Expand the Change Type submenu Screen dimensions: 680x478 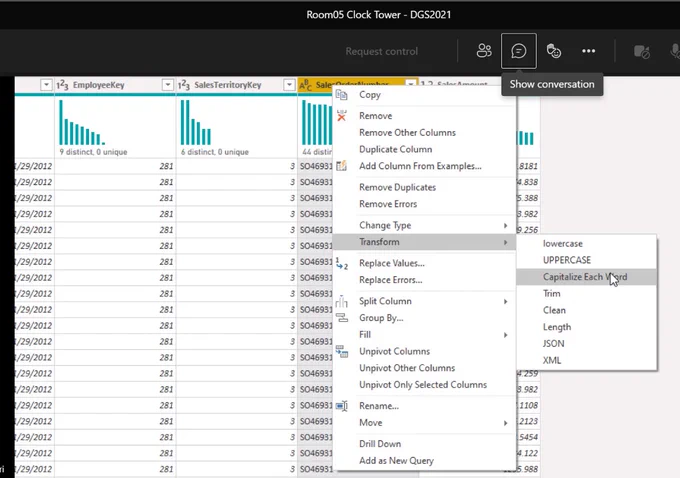pos(505,226)
